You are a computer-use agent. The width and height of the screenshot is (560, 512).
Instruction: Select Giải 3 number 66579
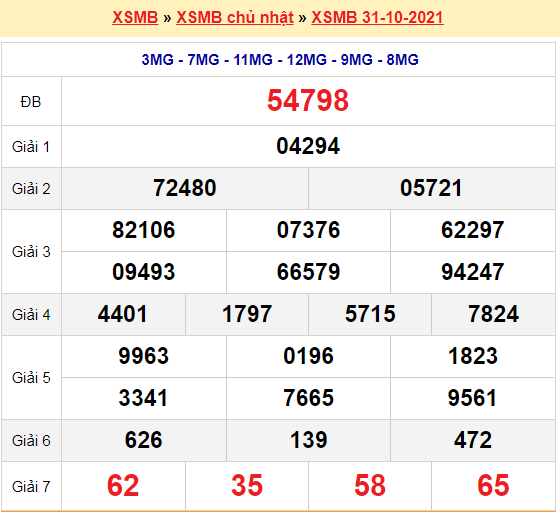coord(308,272)
